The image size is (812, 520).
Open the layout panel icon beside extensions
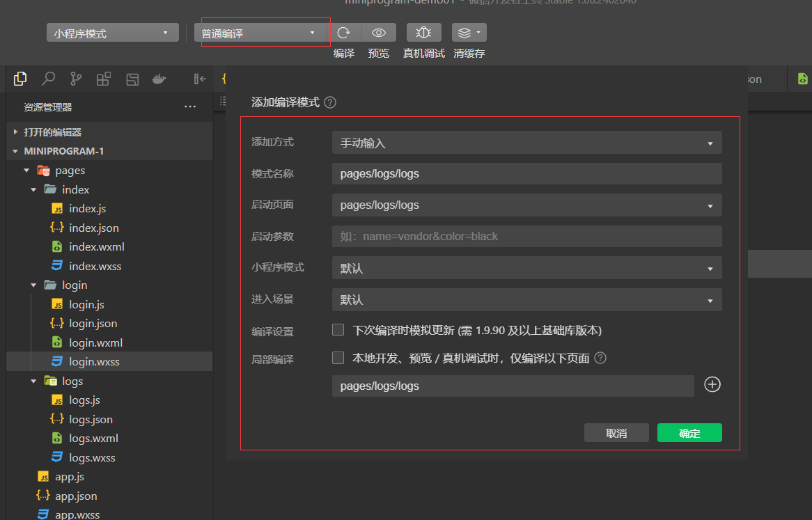point(132,79)
